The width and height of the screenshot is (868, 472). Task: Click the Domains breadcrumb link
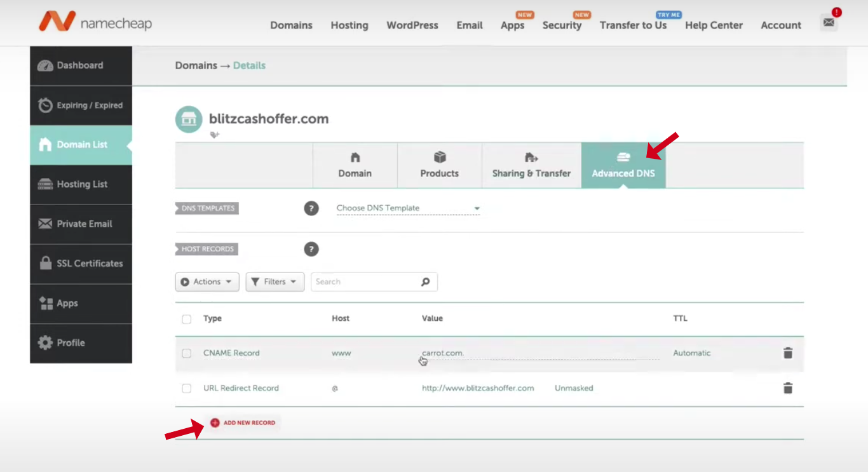(196, 65)
